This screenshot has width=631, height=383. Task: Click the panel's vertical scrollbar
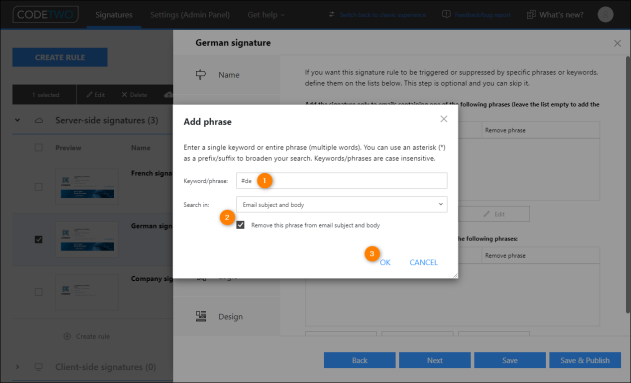(x=628, y=184)
